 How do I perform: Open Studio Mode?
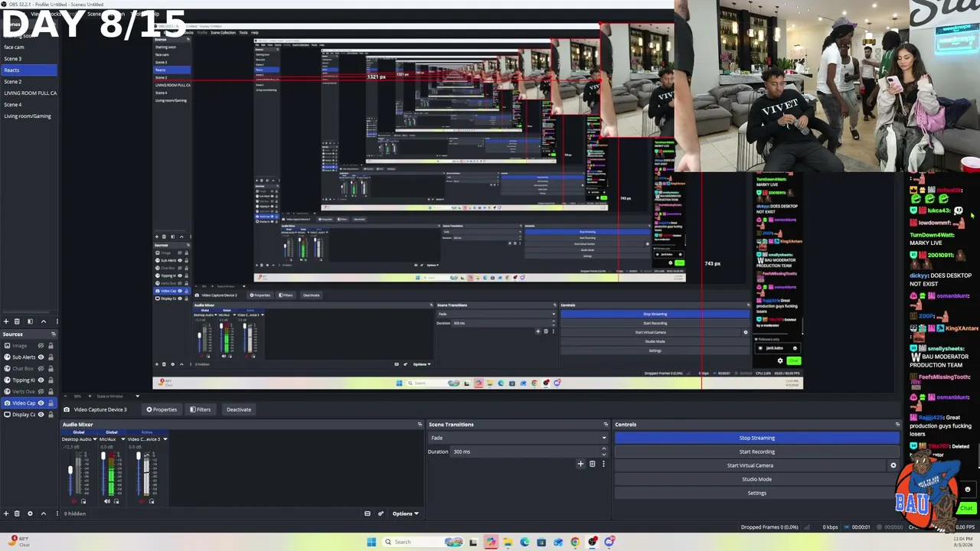756,479
